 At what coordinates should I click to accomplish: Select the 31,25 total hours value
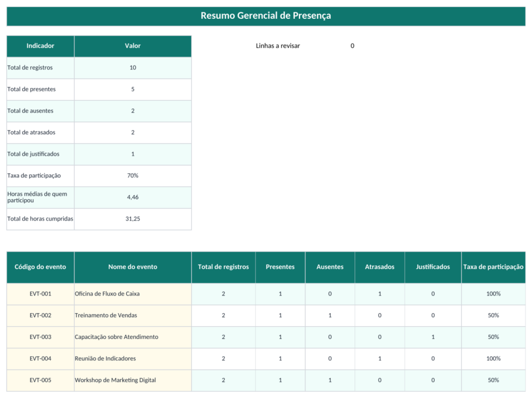point(133,219)
